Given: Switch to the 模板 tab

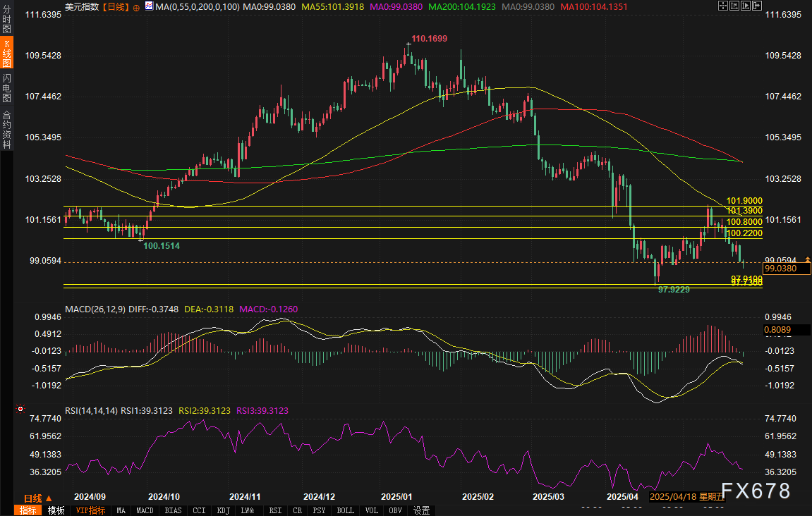Looking at the screenshot, I should (x=56, y=510).
